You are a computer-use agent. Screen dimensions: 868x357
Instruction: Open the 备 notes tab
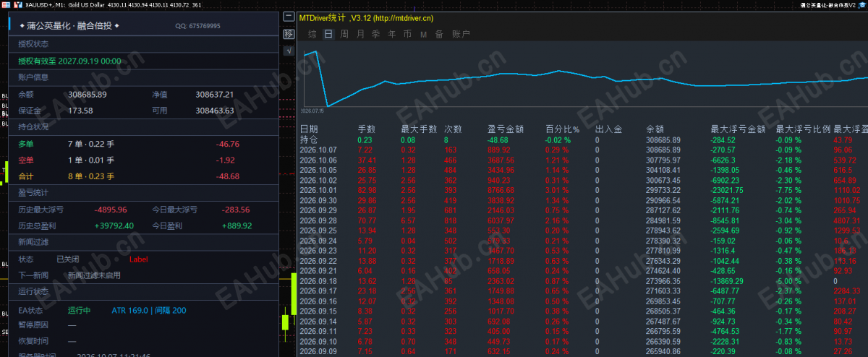click(439, 33)
